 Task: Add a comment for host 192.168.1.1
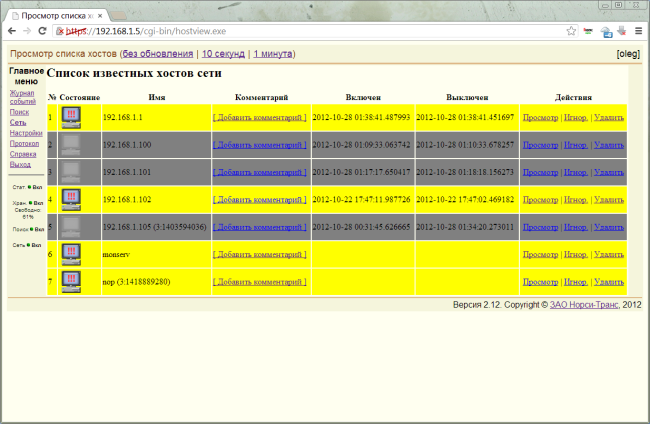(x=260, y=117)
